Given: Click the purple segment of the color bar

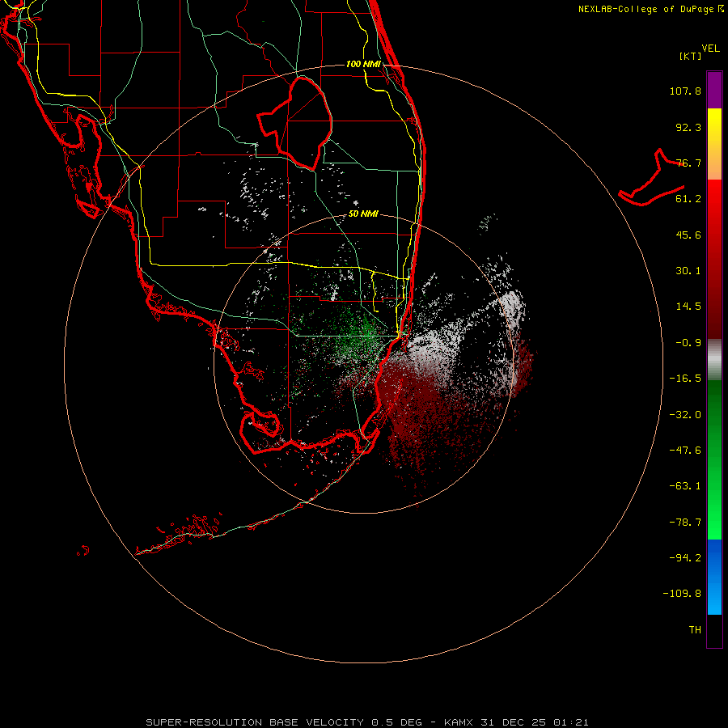Looking at the screenshot, I should click(x=714, y=90).
